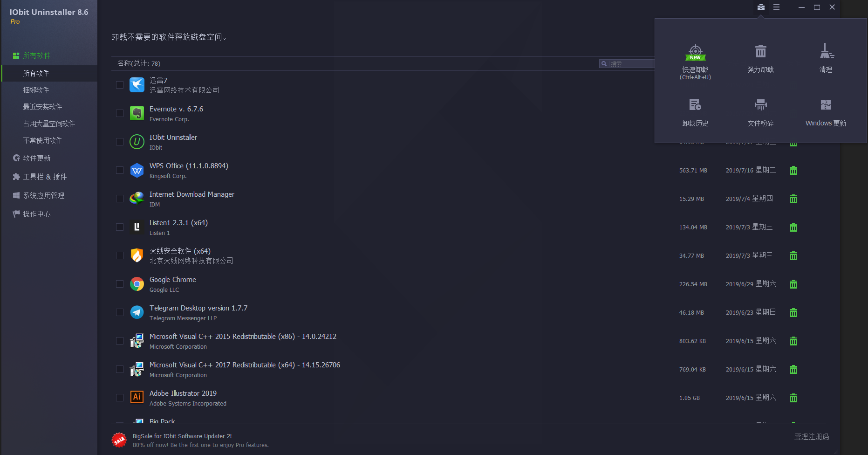Image resolution: width=868 pixels, height=455 pixels.
Task: Tick the checkbox for Adobe Illustrator 2019
Action: [x=120, y=398]
